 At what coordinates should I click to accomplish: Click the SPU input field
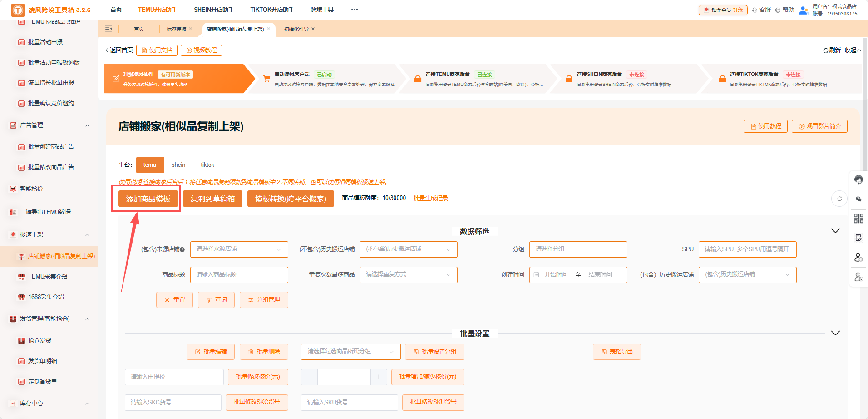pos(747,249)
